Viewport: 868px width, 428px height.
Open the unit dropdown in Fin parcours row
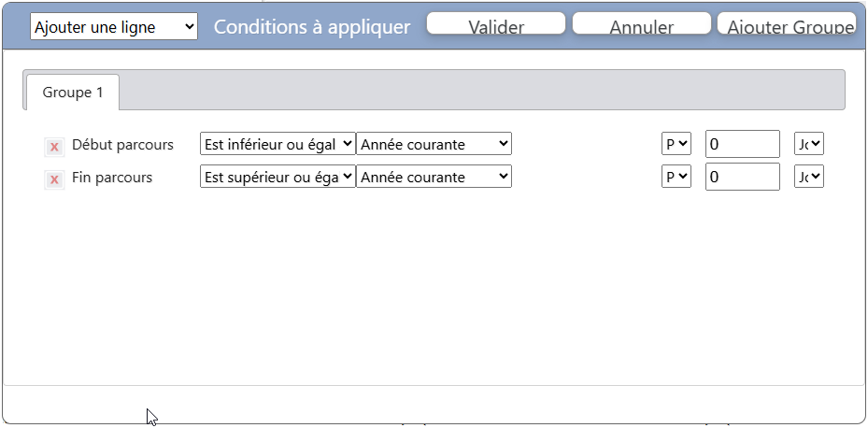click(808, 176)
